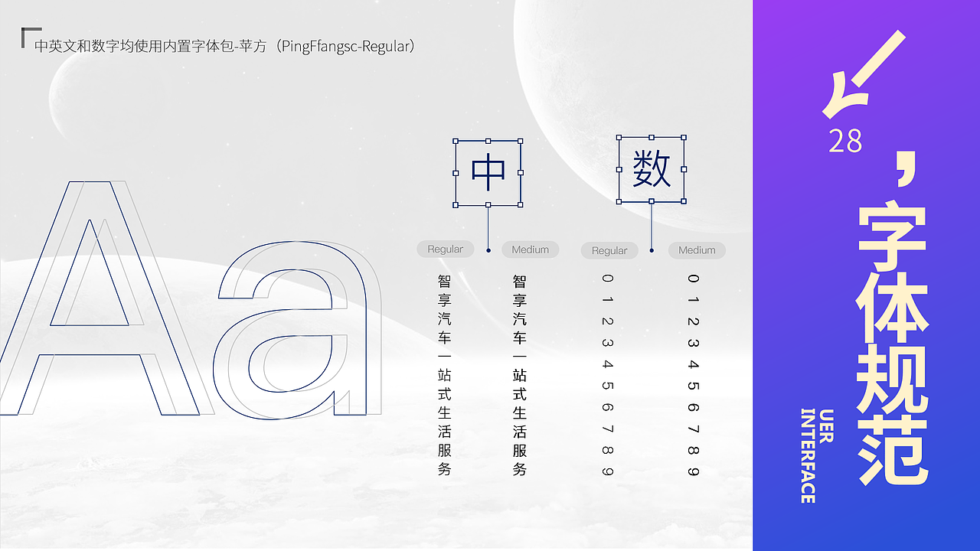This screenshot has width=980, height=551.
Task: Expand the connector dot below the 中 box
Action: (x=488, y=249)
